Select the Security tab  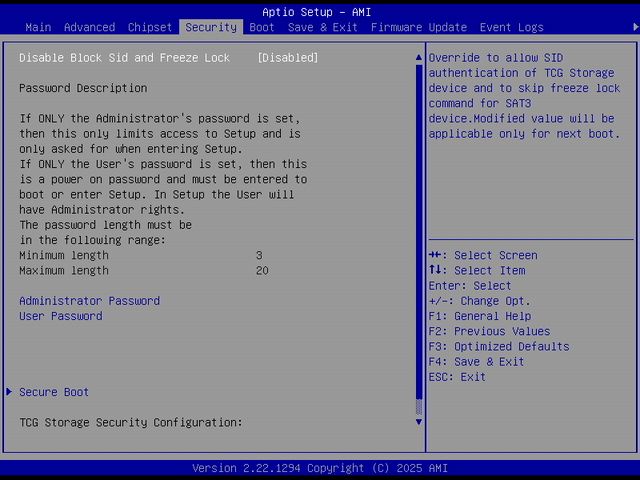pyautogui.click(x=211, y=27)
